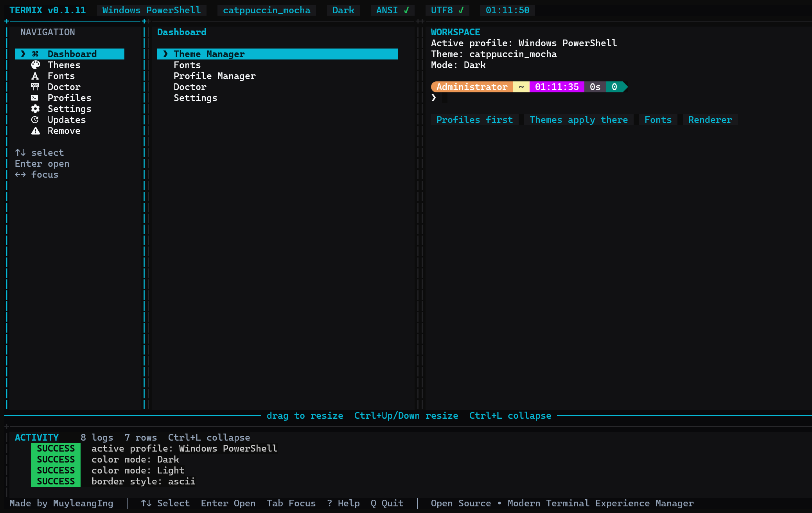Click the UTF8 status badge

pos(447,10)
